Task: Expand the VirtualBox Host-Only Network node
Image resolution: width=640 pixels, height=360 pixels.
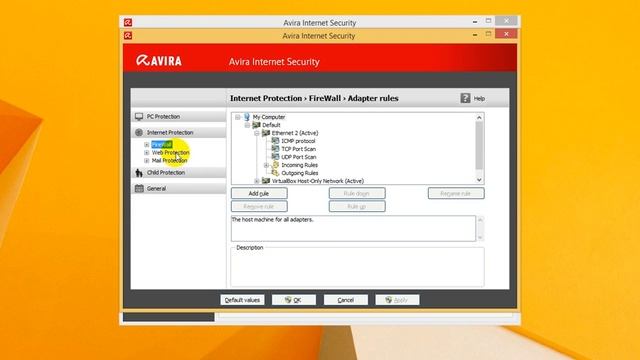Action: tap(257, 181)
